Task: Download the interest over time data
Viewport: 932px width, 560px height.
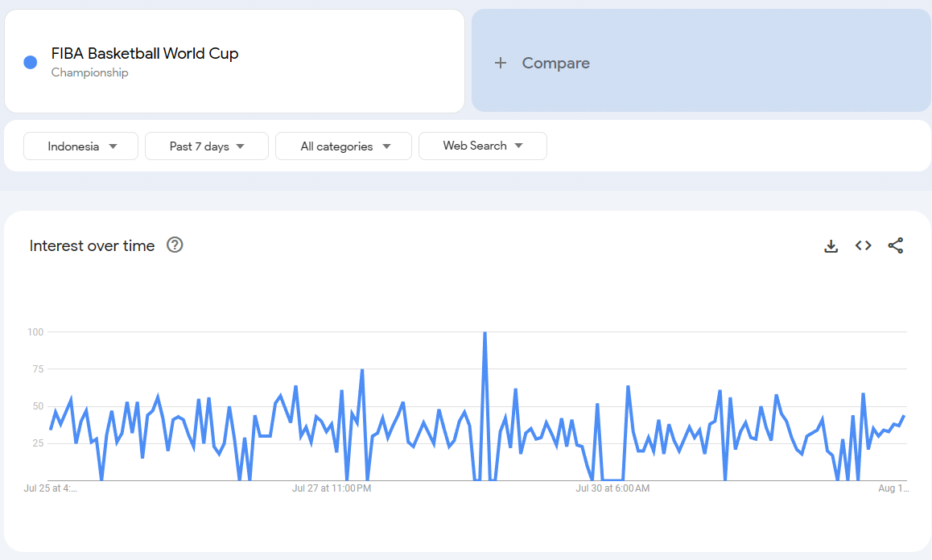Action: click(831, 246)
